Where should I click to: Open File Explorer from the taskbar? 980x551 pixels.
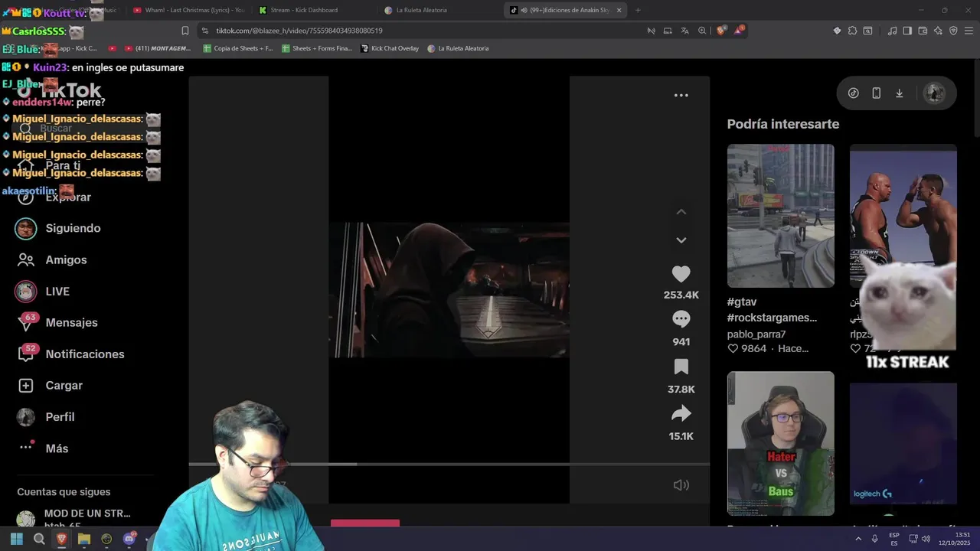click(84, 539)
